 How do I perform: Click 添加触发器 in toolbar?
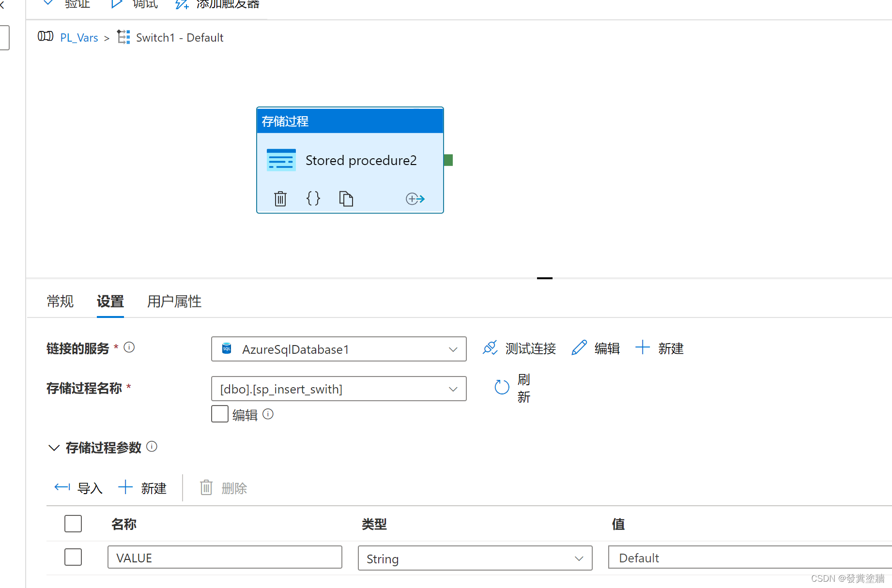217,4
